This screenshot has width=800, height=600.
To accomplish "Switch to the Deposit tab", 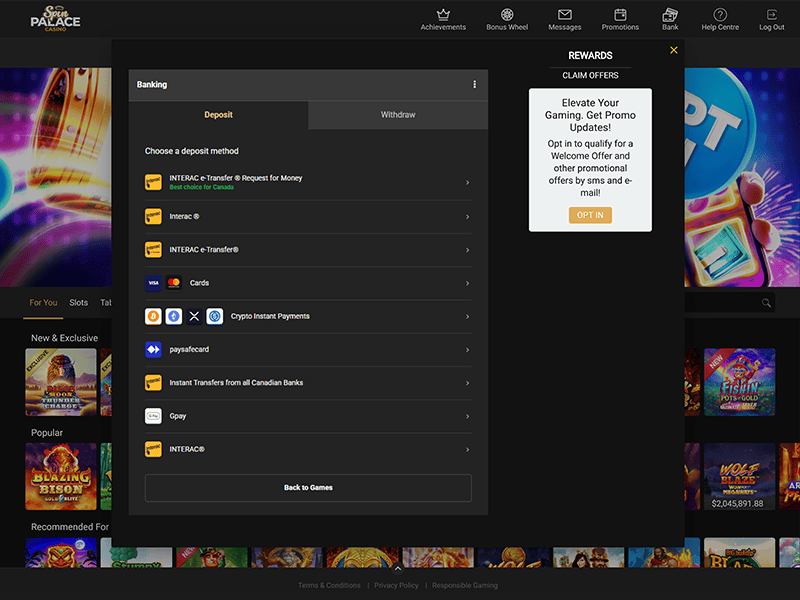I will coord(218,115).
